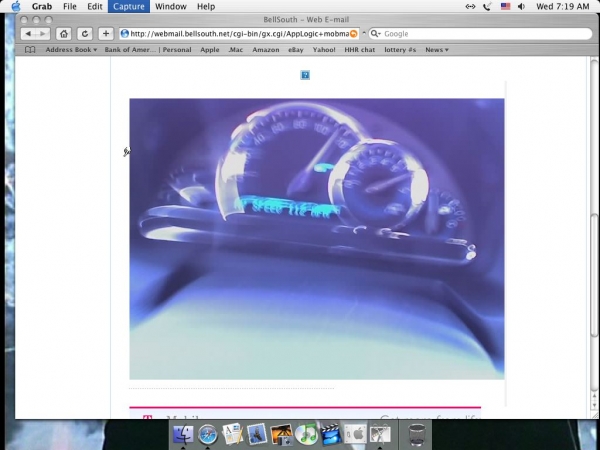The height and width of the screenshot is (450, 600).
Task: Open the Edit menu in menu bar
Action: [x=95, y=6]
